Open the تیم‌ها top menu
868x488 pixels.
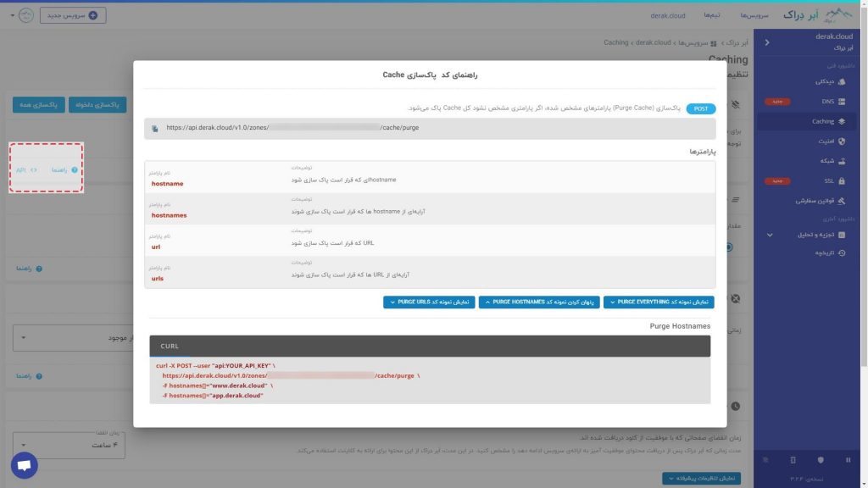712,15
